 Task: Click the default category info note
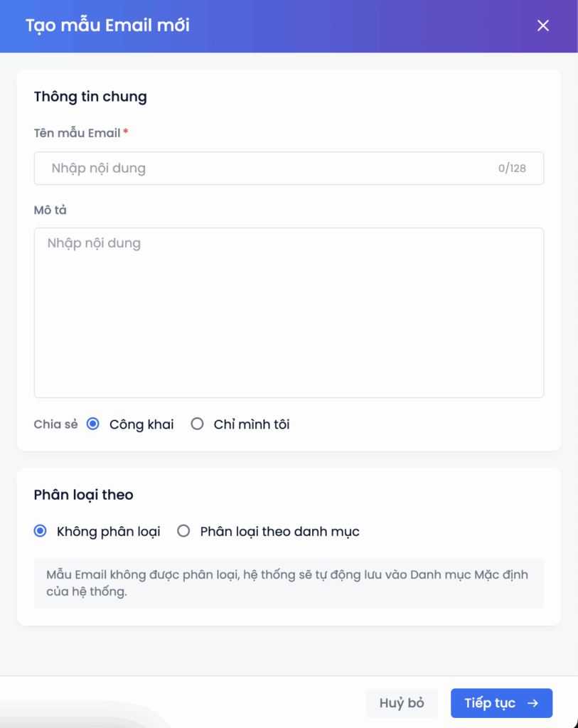click(x=288, y=583)
